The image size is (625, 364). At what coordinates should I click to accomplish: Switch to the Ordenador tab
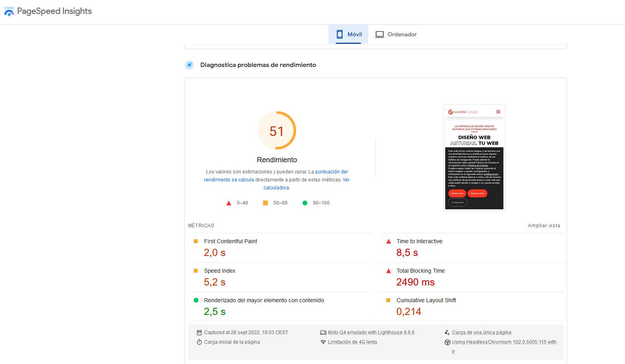pos(396,34)
